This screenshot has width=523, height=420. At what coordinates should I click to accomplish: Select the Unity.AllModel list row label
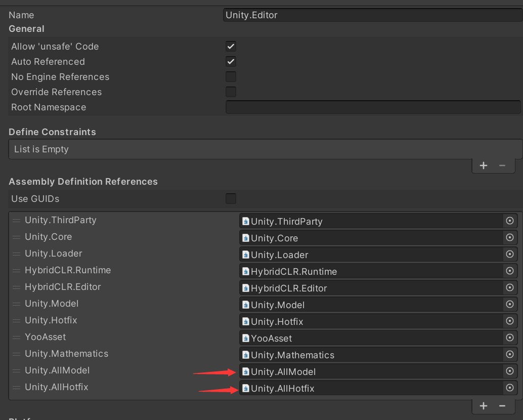point(57,370)
